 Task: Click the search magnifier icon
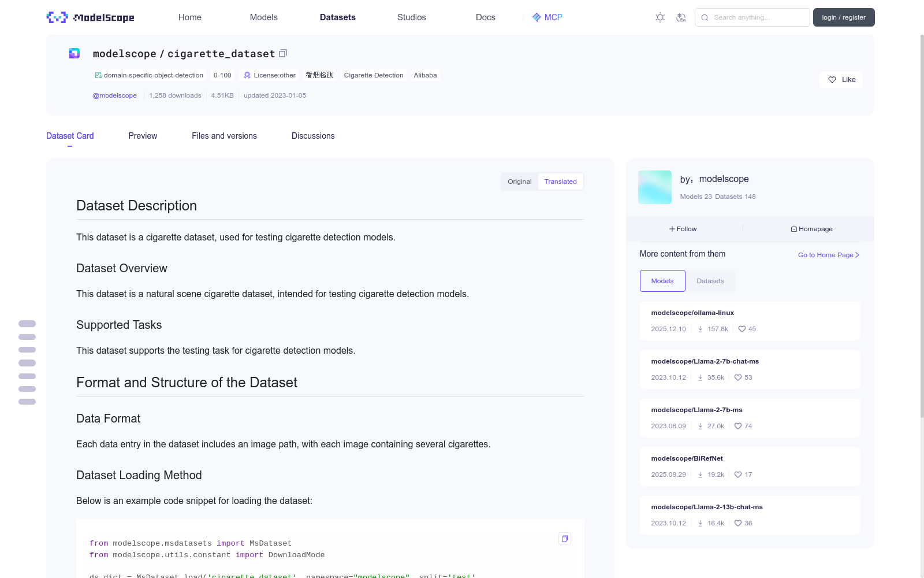click(705, 17)
